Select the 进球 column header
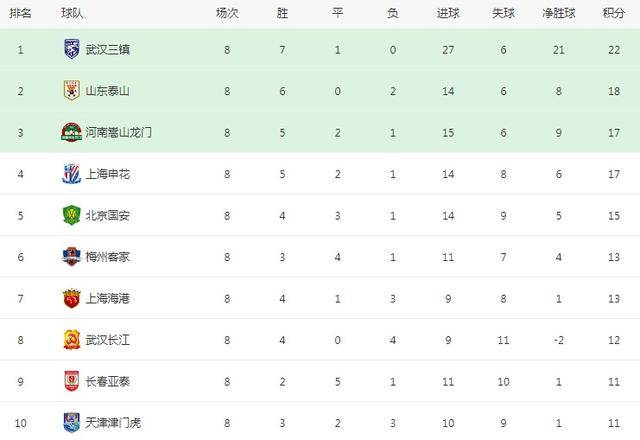The width and height of the screenshot is (640, 440). tap(448, 13)
